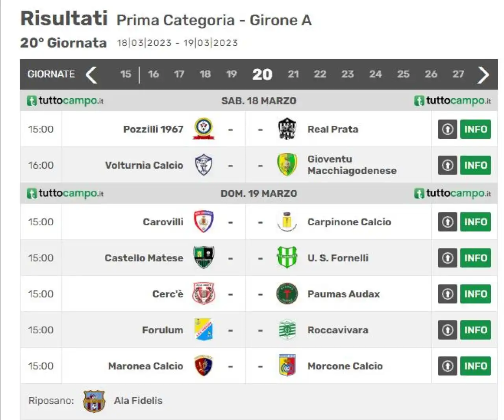Screen dimensions: 504x420
Task: Click the tuttocampo.it logo at top left
Action: click(65, 101)
